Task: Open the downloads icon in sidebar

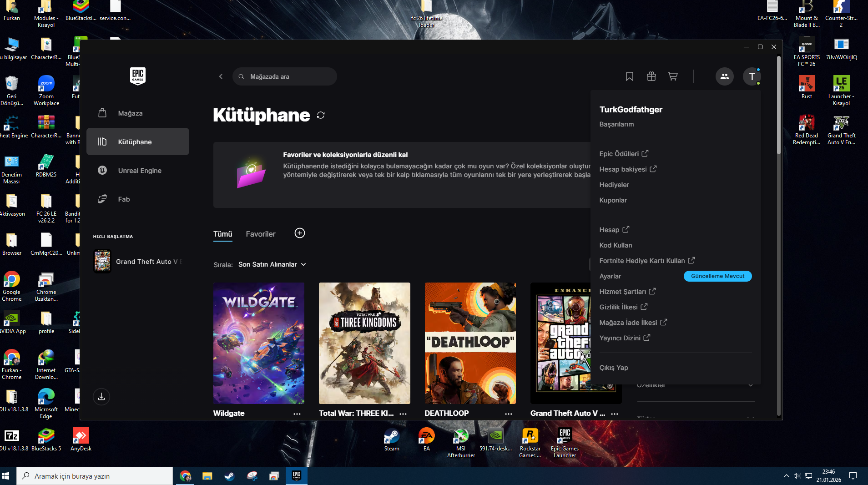Action: [101, 397]
